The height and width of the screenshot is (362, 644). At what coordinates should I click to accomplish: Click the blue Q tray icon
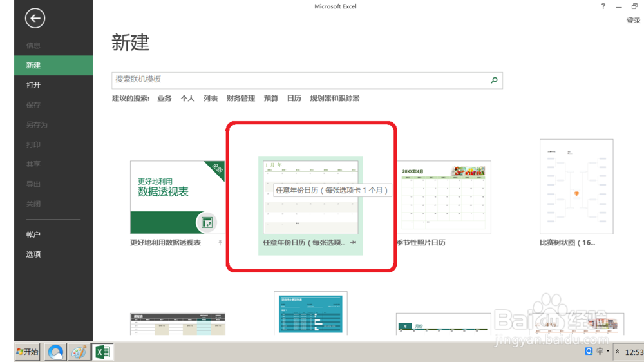[589, 351]
